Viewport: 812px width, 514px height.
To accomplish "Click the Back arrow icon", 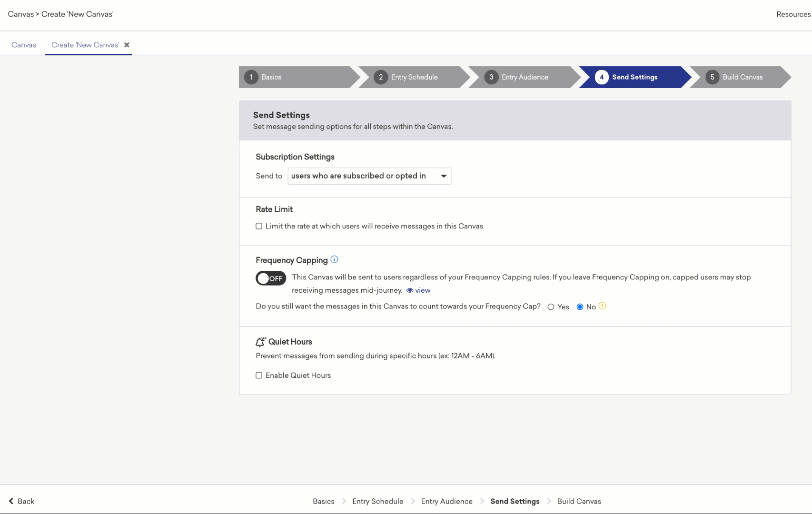I will pos(11,501).
